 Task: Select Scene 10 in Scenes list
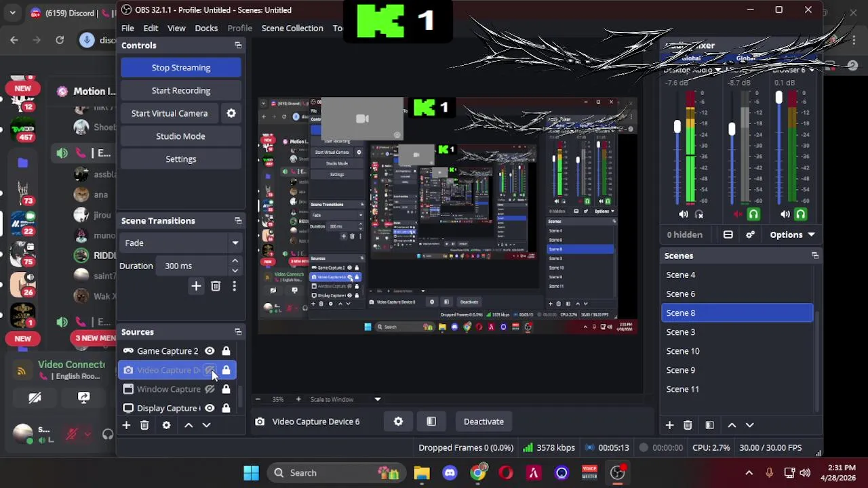(x=737, y=351)
